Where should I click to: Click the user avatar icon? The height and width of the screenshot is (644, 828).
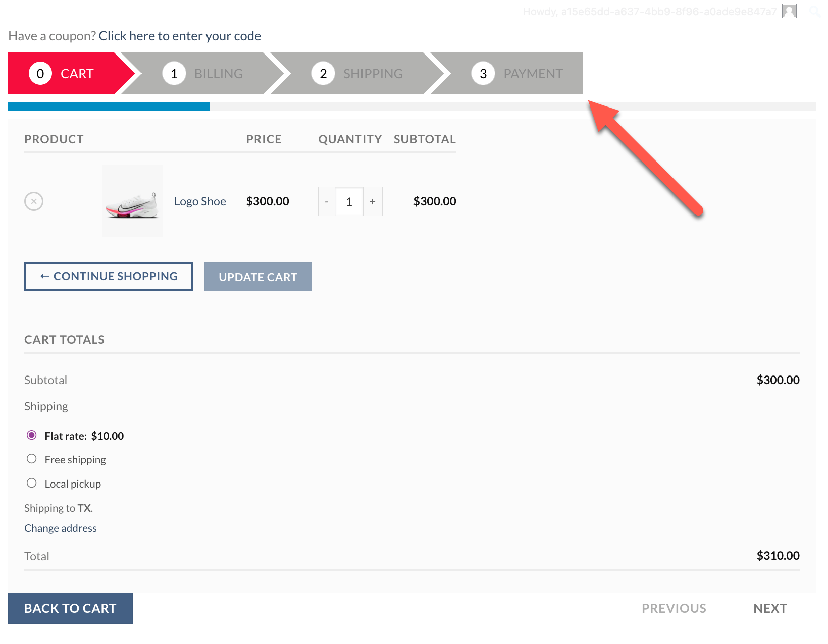(x=789, y=11)
